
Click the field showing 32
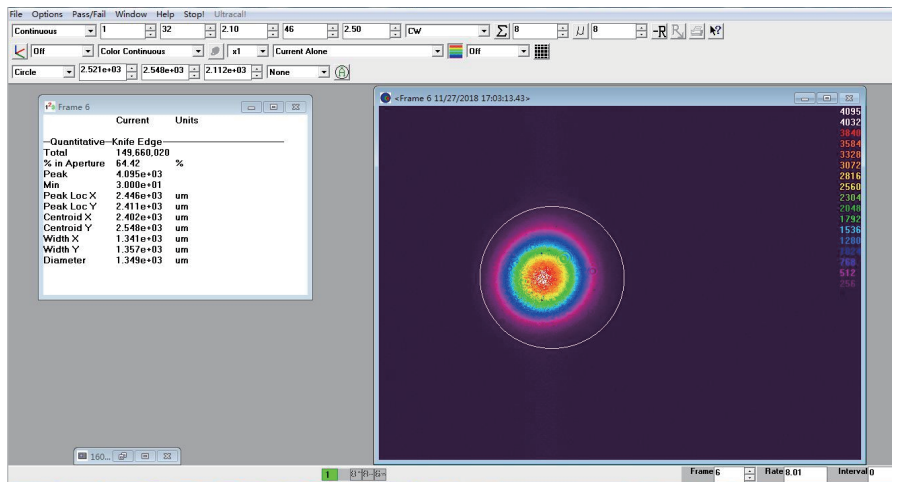(x=183, y=30)
